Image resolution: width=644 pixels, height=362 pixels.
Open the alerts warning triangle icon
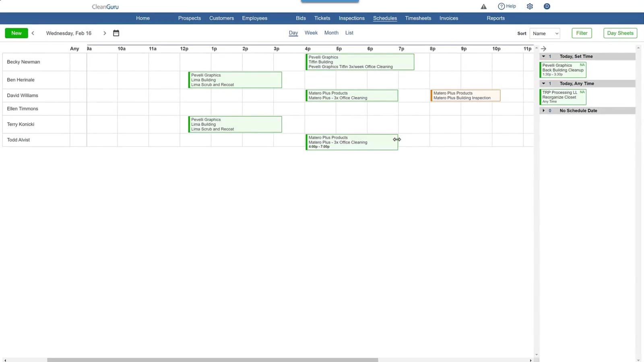483,6
